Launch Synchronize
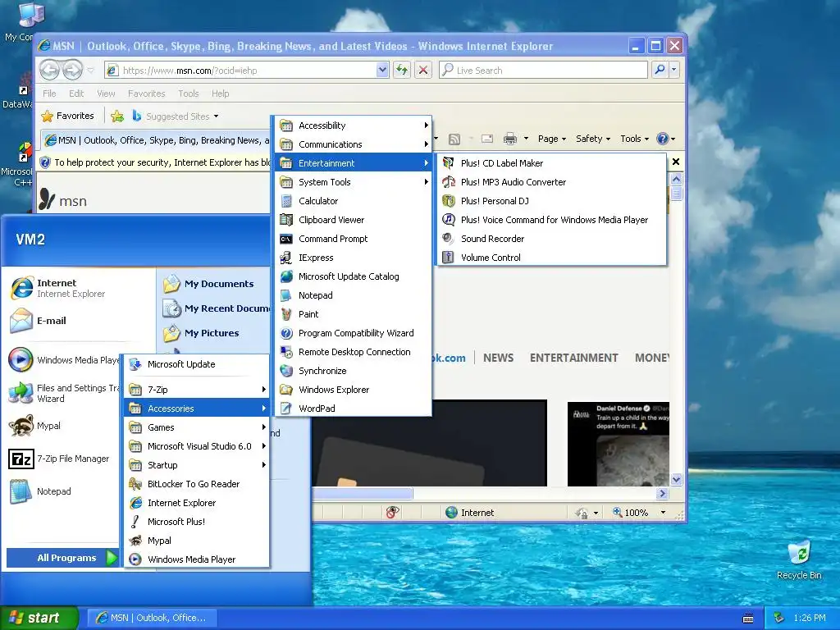Screen dimensions: 840x630 pyautogui.click(x=354, y=371)
